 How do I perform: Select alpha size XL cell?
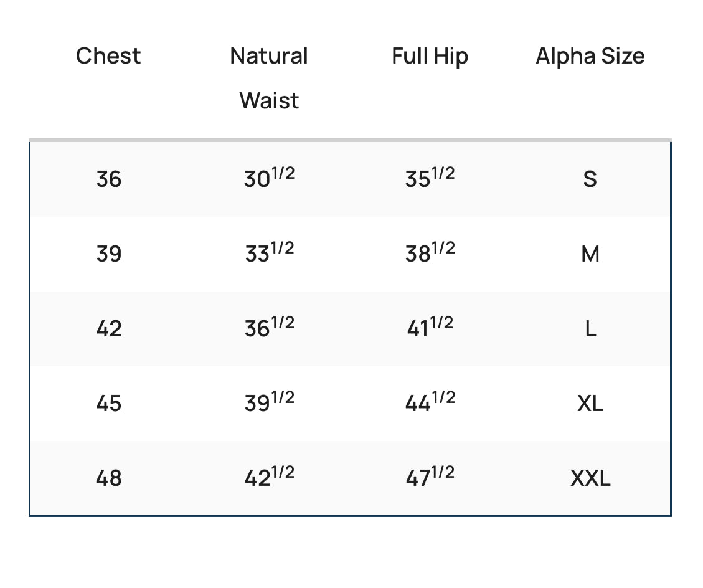(x=590, y=404)
